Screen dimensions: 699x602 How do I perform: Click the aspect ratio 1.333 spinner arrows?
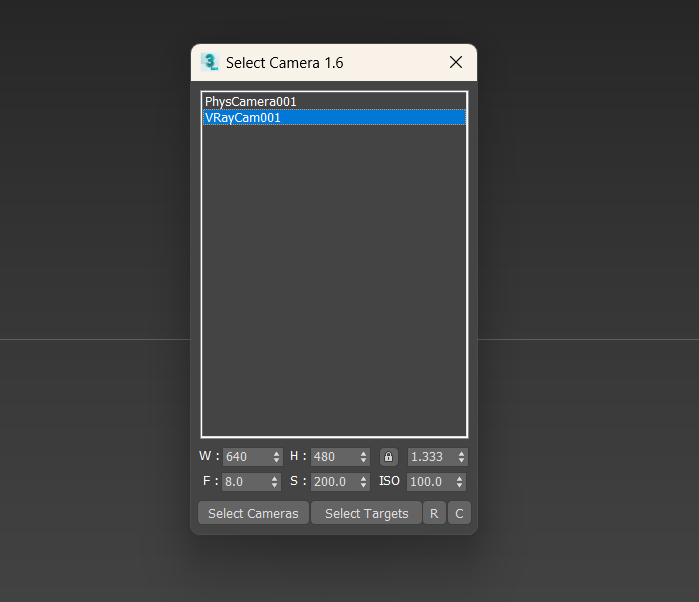pos(461,457)
